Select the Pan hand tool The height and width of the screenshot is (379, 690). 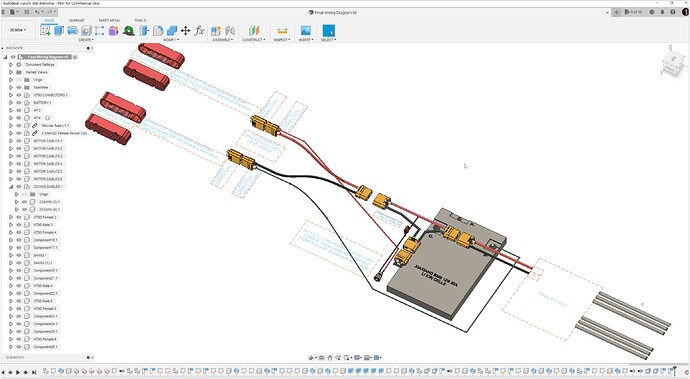330,357
